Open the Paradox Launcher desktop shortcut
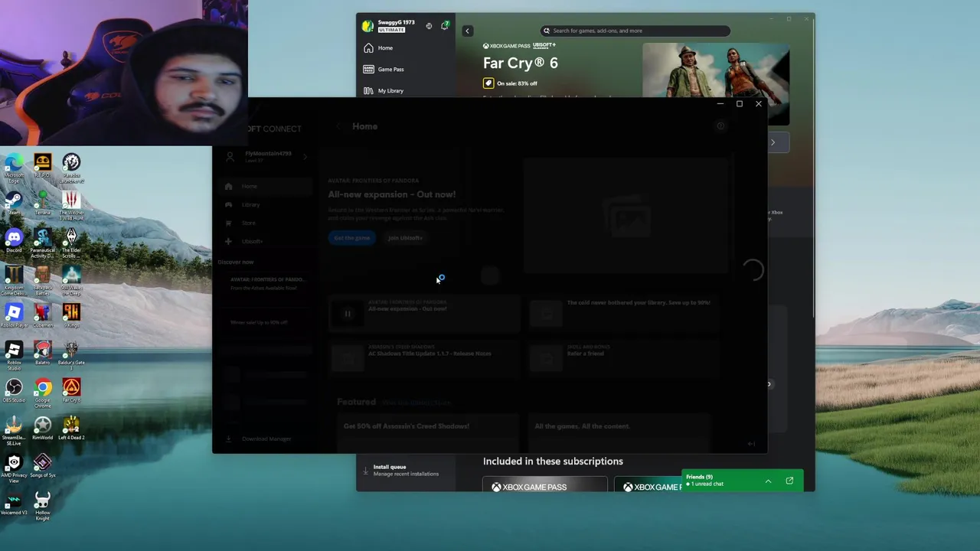Screen dimensions: 980x551 coord(71,167)
